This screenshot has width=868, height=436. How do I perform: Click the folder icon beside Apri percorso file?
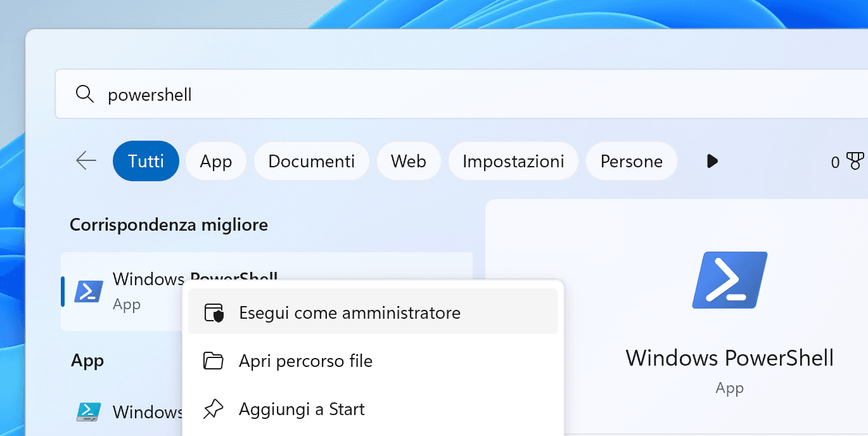tap(214, 361)
